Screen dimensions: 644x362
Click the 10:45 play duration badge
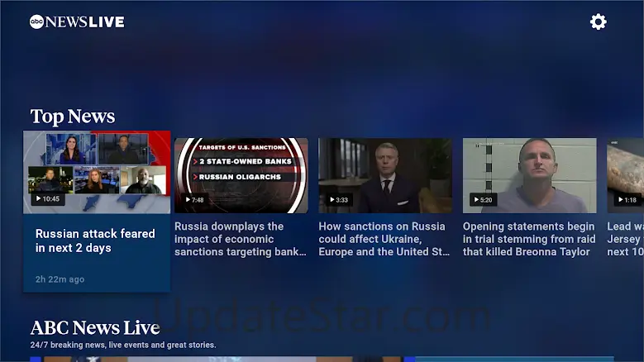point(48,199)
